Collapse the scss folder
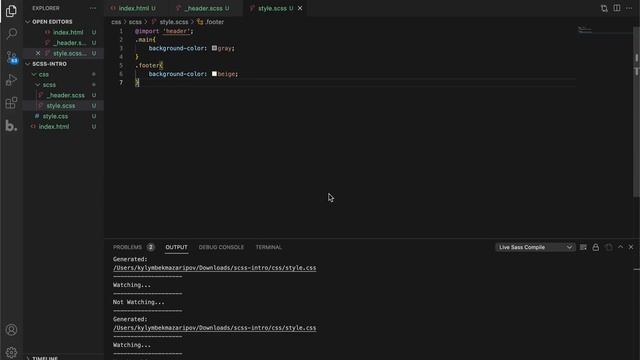 (x=37, y=85)
